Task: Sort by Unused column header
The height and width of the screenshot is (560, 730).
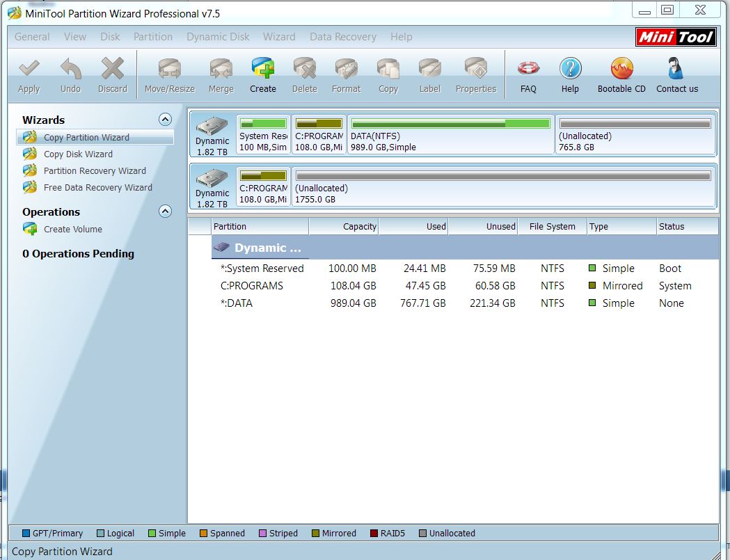Action: (483, 227)
